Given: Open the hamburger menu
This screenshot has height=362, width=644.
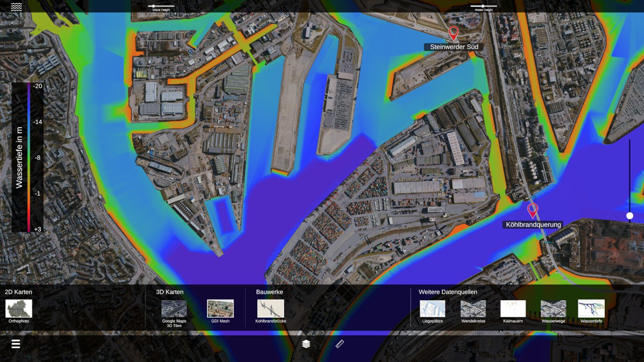Looking at the screenshot, I should [x=16, y=344].
